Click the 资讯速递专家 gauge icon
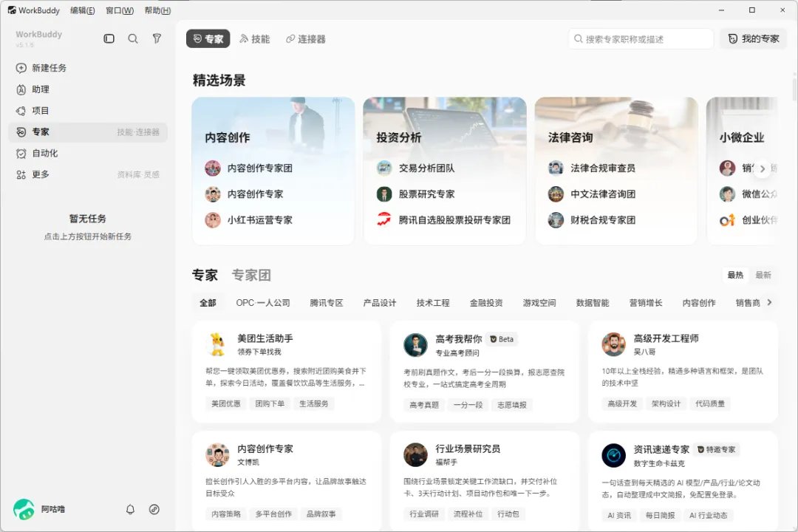Screen dimensions: 798x532 click(613, 456)
